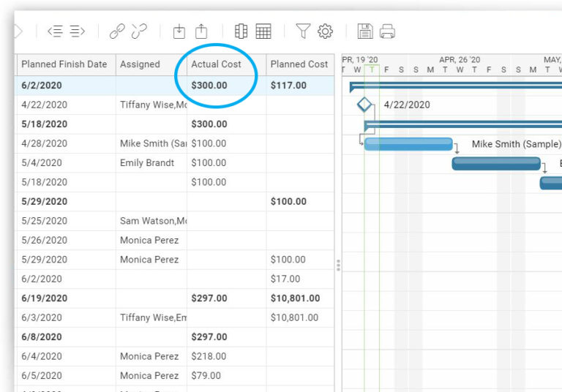Click the panel splitter handle between grid and chart
The height and width of the screenshot is (392, 562).
[338, 265]
